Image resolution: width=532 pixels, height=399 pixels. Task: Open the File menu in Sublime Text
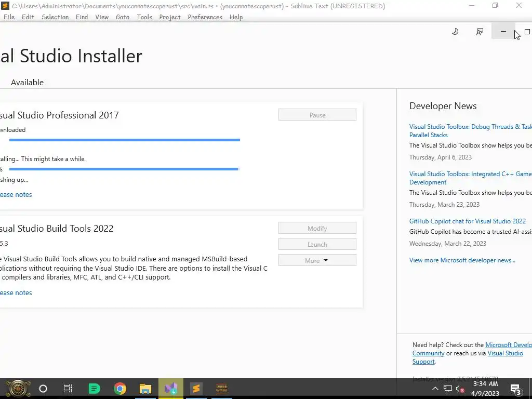click(x=9, y=17)
